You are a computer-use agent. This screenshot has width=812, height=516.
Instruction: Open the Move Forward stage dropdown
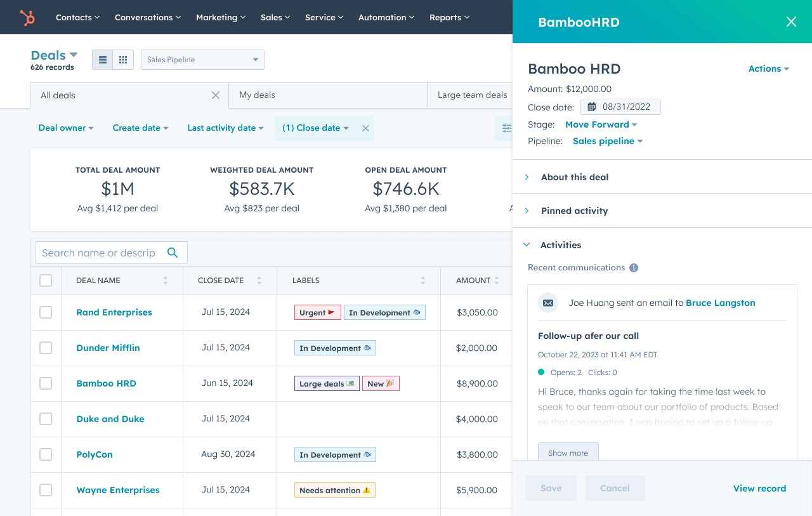[601, 124]
